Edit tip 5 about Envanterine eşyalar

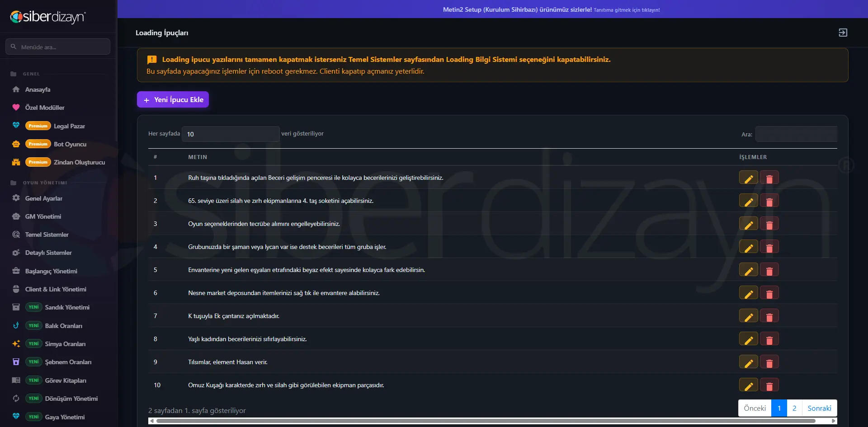[748, 270]
